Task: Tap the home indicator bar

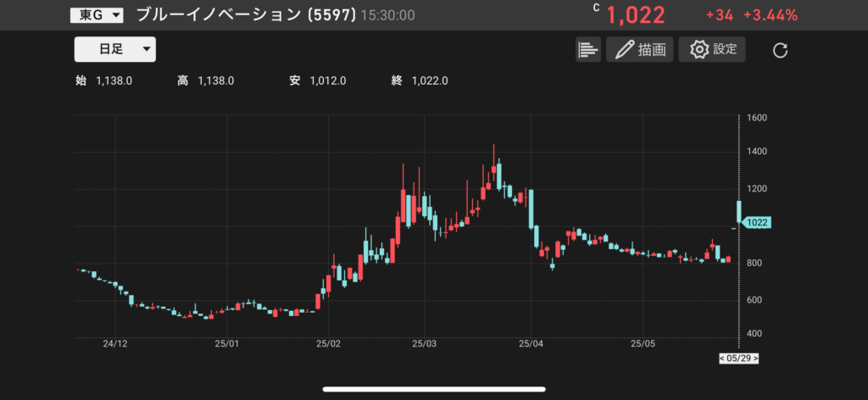Action: (x=434, y=389)
